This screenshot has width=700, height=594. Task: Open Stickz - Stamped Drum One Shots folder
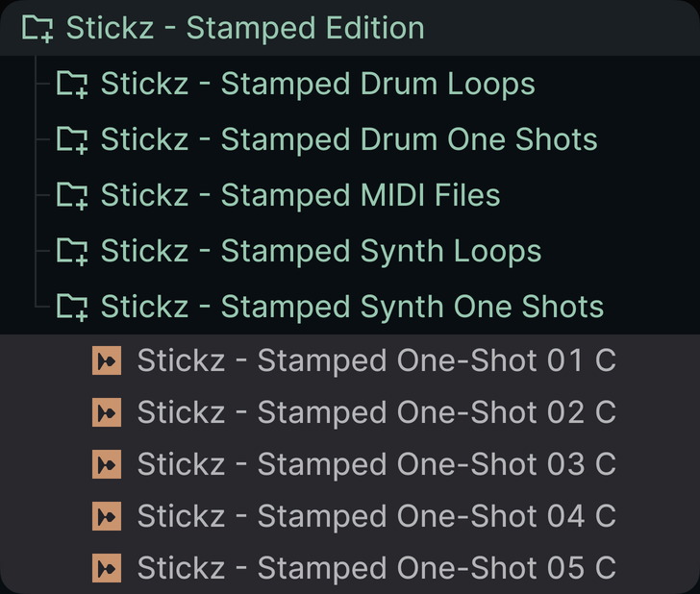coord(350,139)
